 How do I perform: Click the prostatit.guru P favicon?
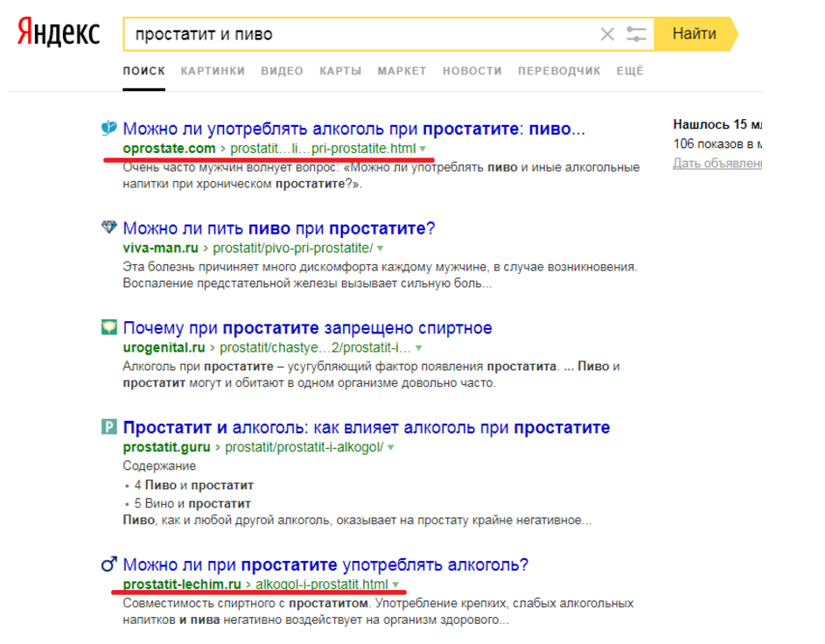[x=108, y=426]
